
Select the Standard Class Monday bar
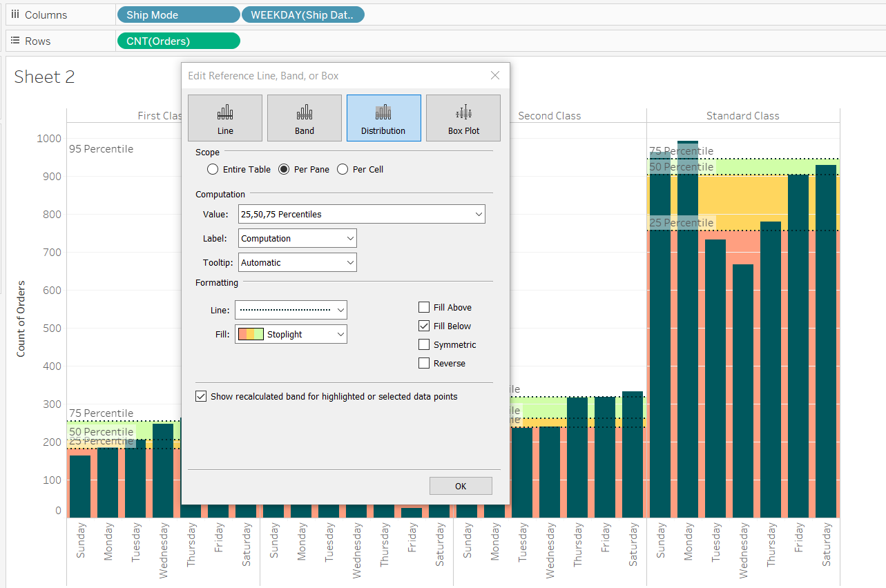click(688, 329)
